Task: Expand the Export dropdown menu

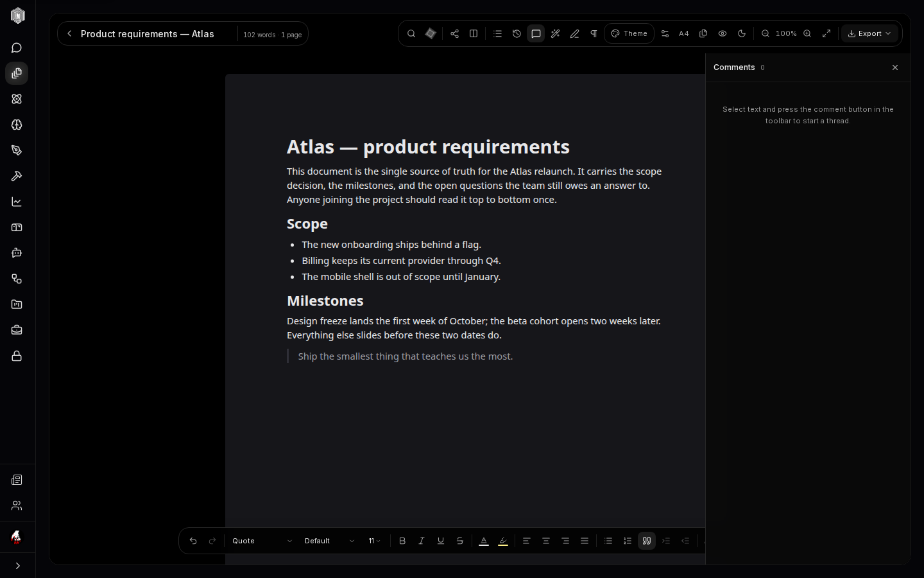Action: pos(869,34)
